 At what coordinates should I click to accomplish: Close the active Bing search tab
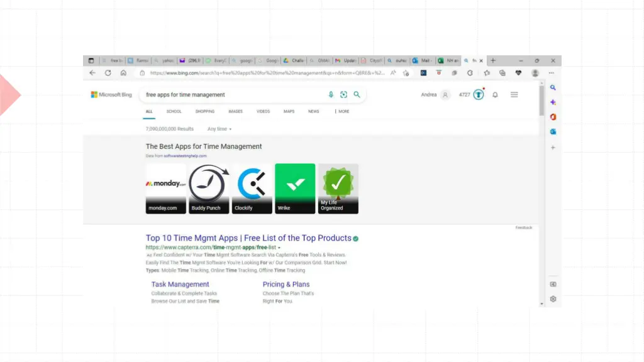coord(481,61)
